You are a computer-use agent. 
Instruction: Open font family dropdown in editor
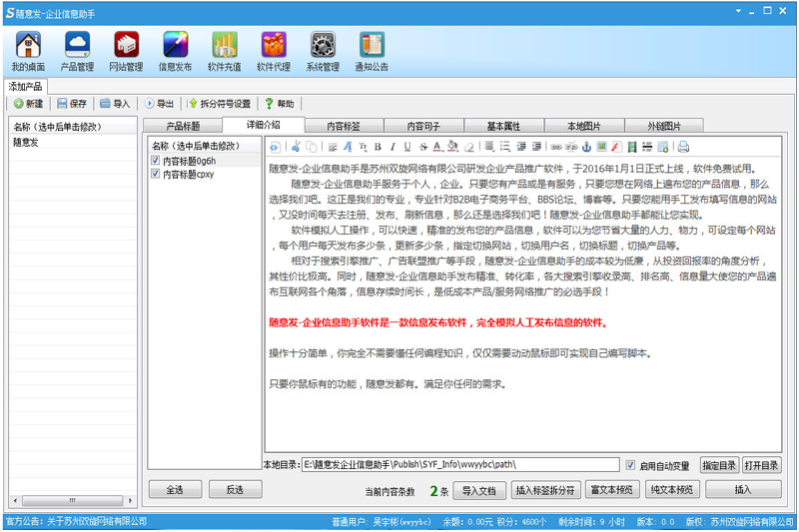[x=348, y=147]
